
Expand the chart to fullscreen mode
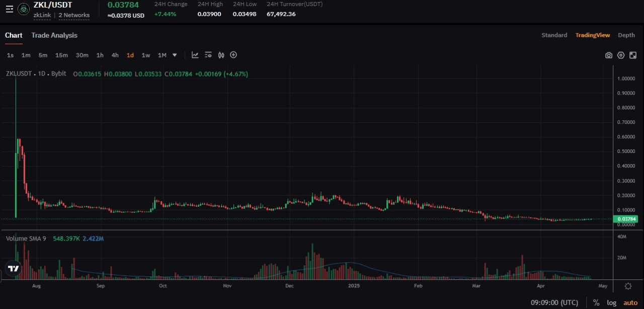[x=633, y=55]
